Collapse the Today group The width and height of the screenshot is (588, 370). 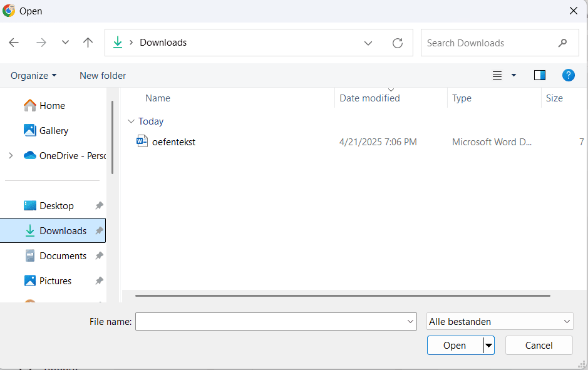(x=131, y=121)
